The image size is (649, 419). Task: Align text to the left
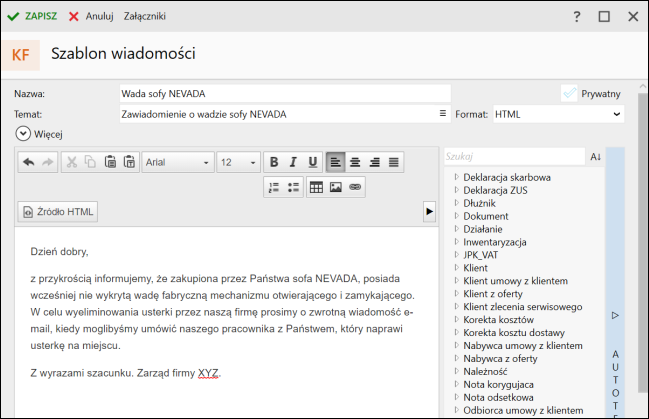pos(335,162)
